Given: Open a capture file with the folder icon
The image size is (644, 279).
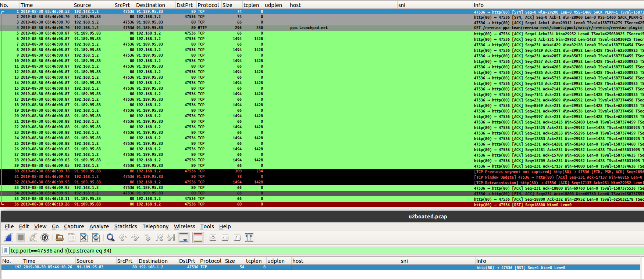Looking at the screenshot, I should click(x=60, y=238).
